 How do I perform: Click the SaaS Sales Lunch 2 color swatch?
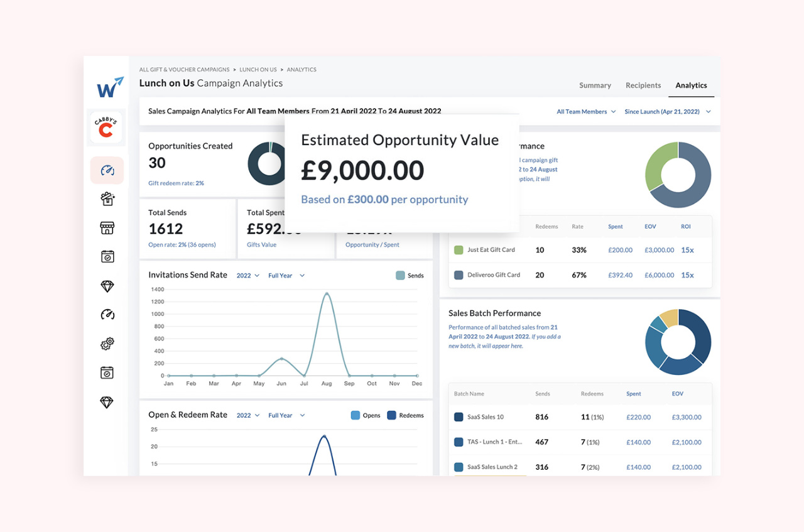459,467
